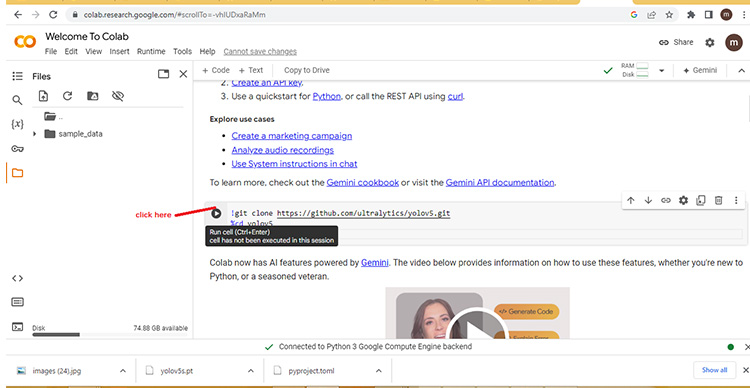Open cell editor settings gear

(x=684, y=200)
